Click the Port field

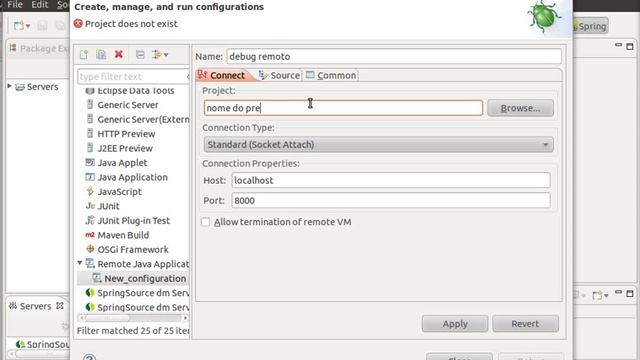pos(391,200)
